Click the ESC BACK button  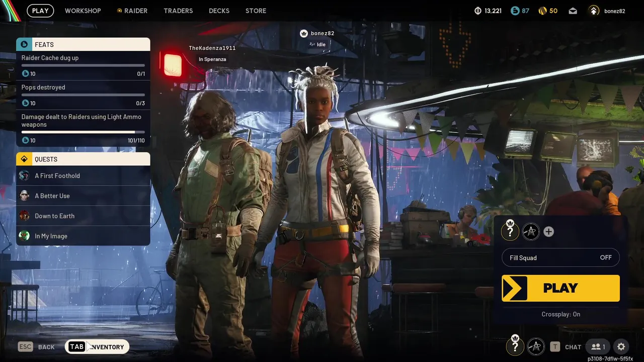[x=36, y=347]
